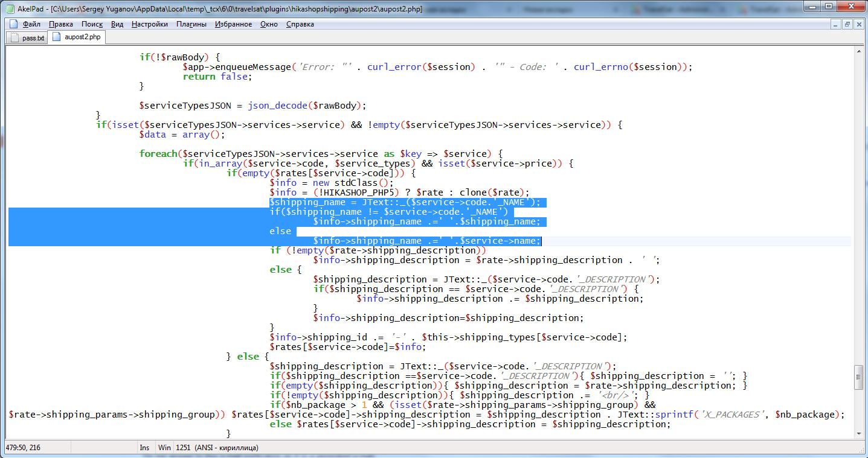Minimize the document child window in menu bar
Image resolution: width=868 pixels, height=458 pixels.
(836, 24)
